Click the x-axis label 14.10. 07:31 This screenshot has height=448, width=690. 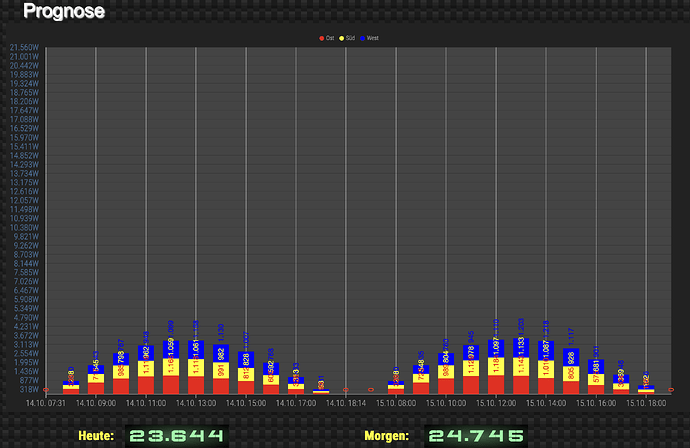[46, 403]
